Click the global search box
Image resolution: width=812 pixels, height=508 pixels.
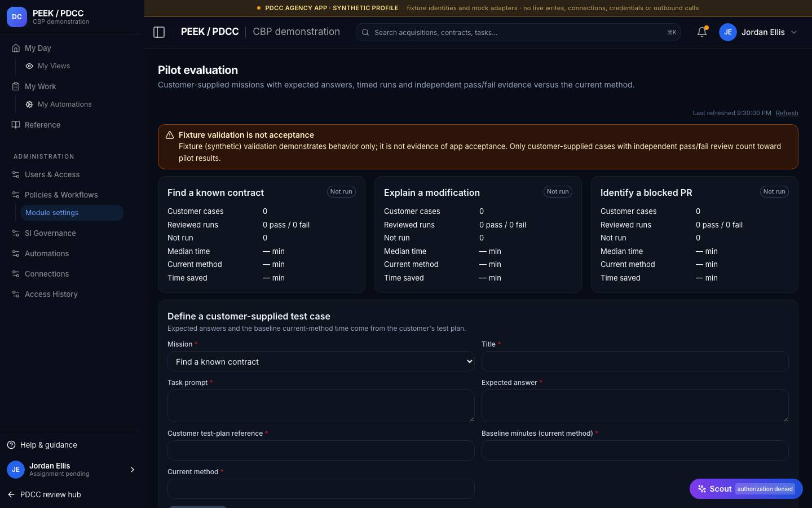(518, 32)
